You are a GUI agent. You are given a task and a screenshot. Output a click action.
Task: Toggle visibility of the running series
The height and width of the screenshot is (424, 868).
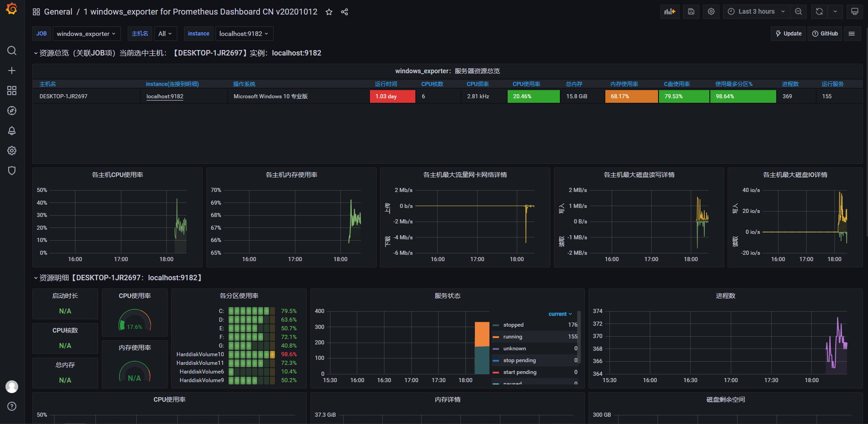(512, 336)
